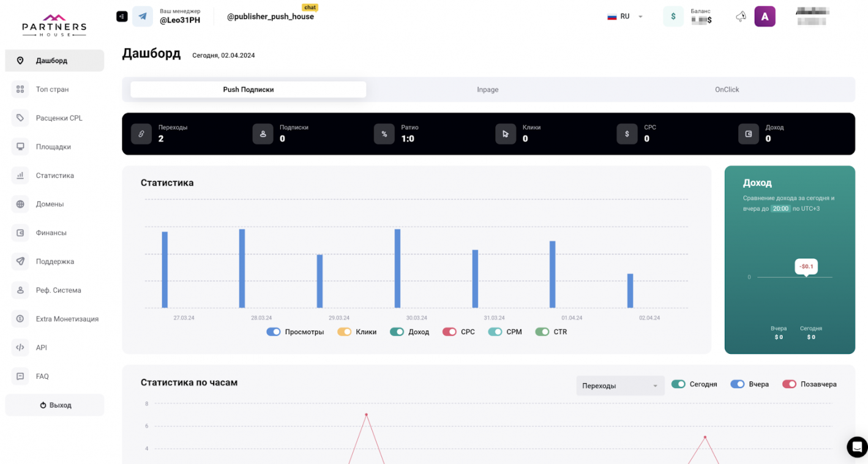Click the Сегодня, 02.04.2024 date text
This screenshot has height=464, width=868.
pos(223,55)
